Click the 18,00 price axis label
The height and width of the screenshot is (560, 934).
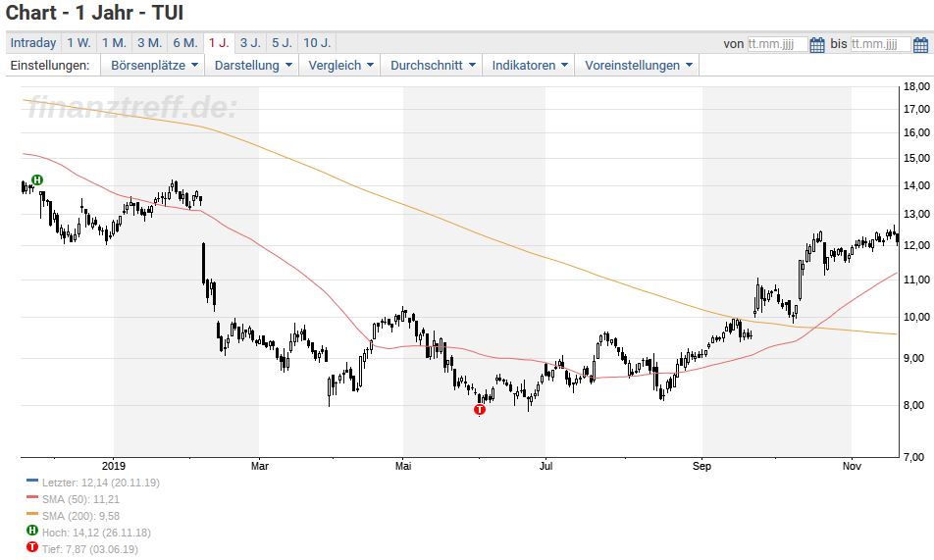tap(916, 87)
